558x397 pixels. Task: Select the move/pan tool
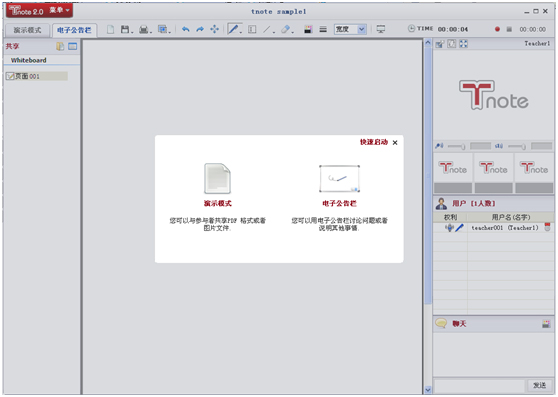coord(215,29)
